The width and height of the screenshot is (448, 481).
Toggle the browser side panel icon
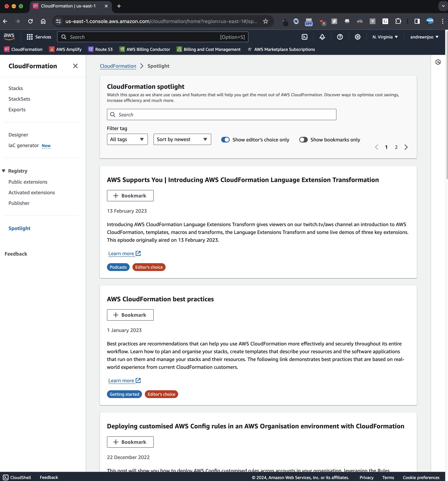(x=417, y=21)
